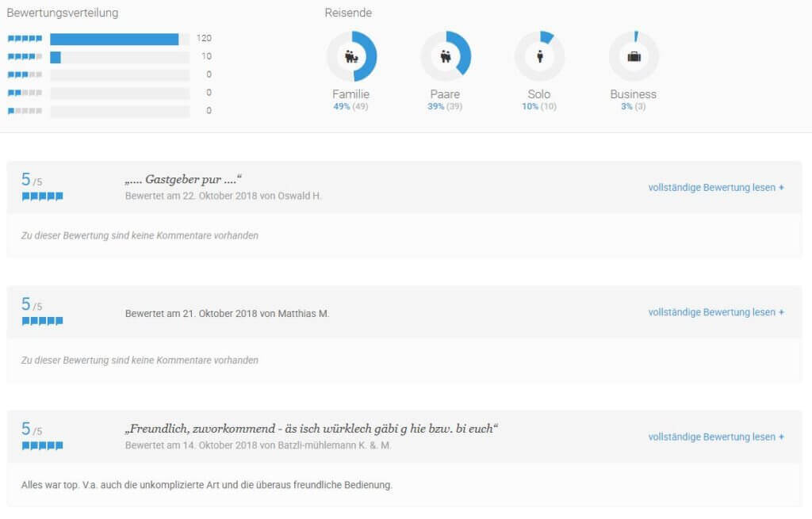Click the '.... Gastgeber pur ....' review title
Image resolution: width=812 pixels, height=519 pixels.
183,179
